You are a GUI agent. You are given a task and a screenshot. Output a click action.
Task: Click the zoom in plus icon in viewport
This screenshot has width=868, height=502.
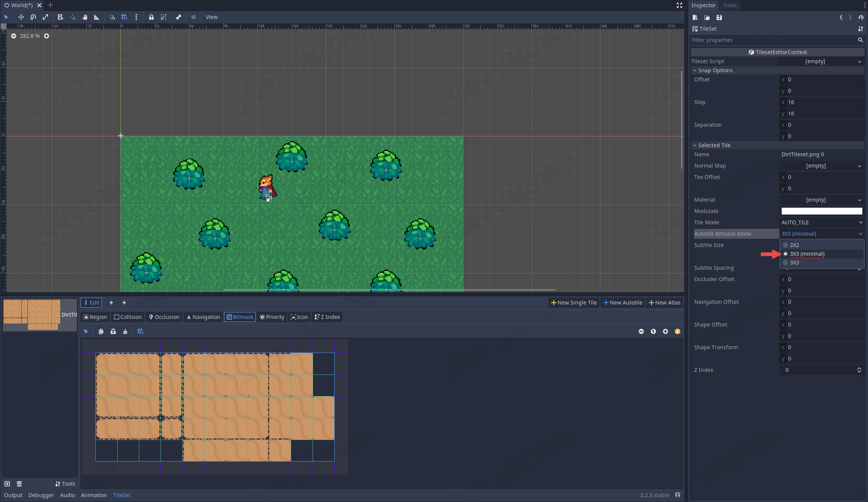pyautogui.click(x=47, y=36)
